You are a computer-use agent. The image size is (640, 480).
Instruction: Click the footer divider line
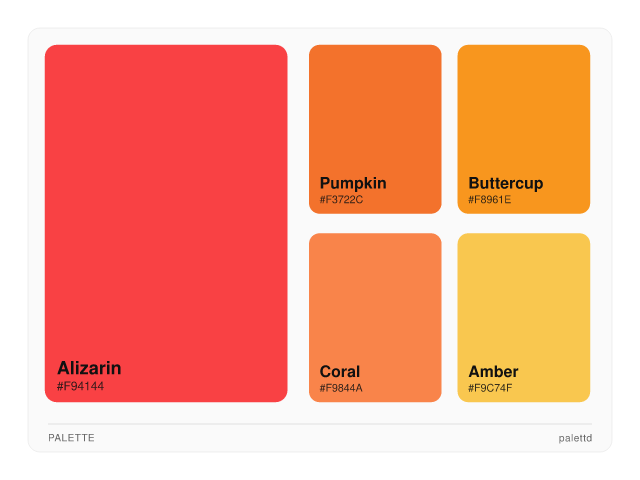[320, 424]
